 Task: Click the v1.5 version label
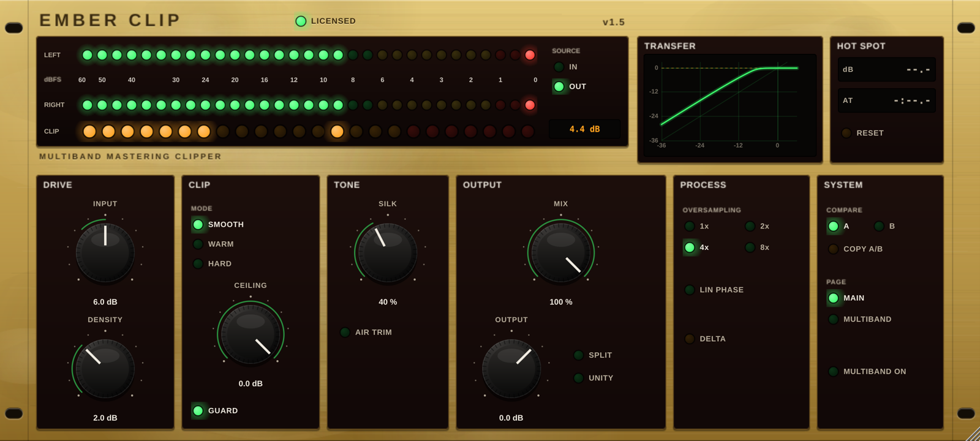coord(614,22)
